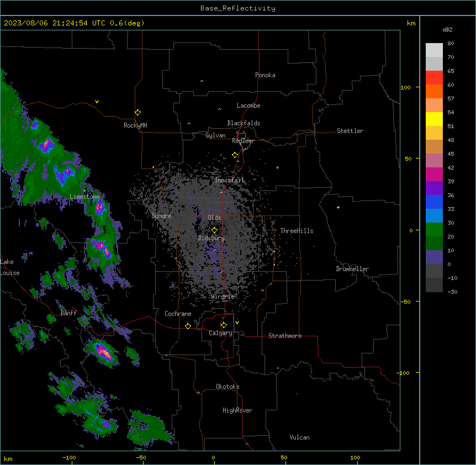Click the HighRiver city label
Viewport: 476px width, 465px height.
point(237,410)
